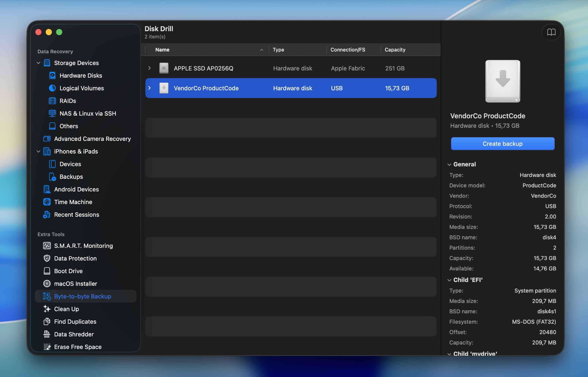Select the VendorCo ProductCode disk row

tap(269, 88)
